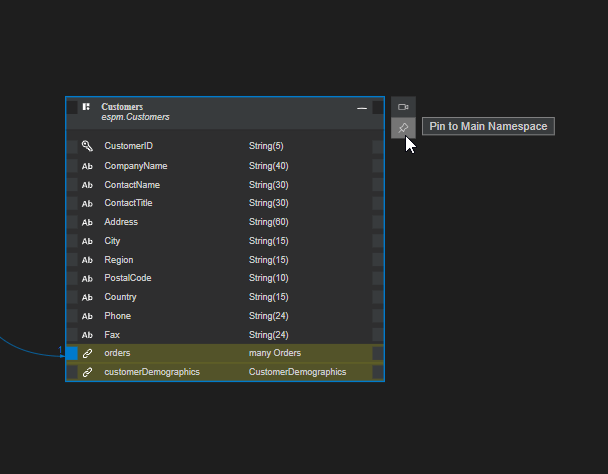Select the Country field name
Viewport: 608px width, 474px height.
[120, 297]
